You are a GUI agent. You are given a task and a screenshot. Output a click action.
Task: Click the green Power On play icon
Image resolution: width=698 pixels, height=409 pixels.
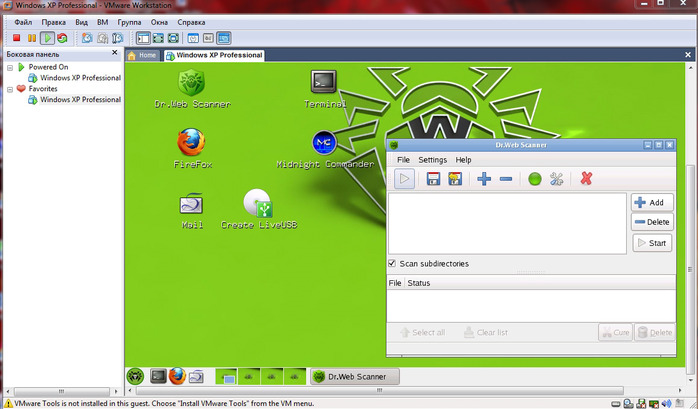(47, 38)
